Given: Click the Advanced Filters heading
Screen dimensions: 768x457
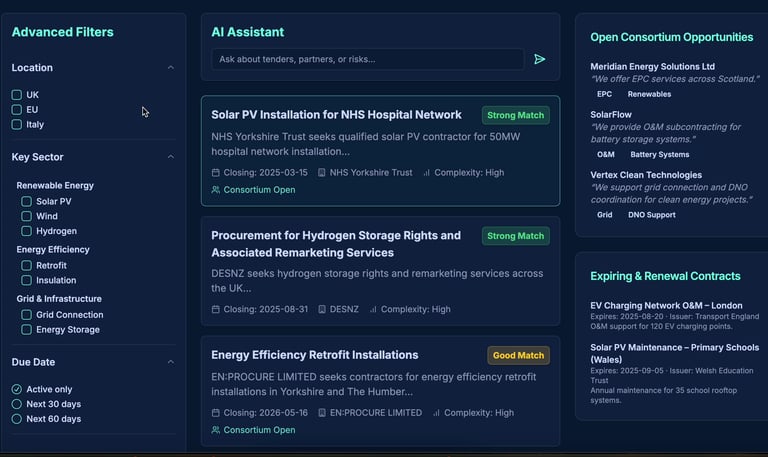Looking at the screenshot, I should tap(62, 32).
